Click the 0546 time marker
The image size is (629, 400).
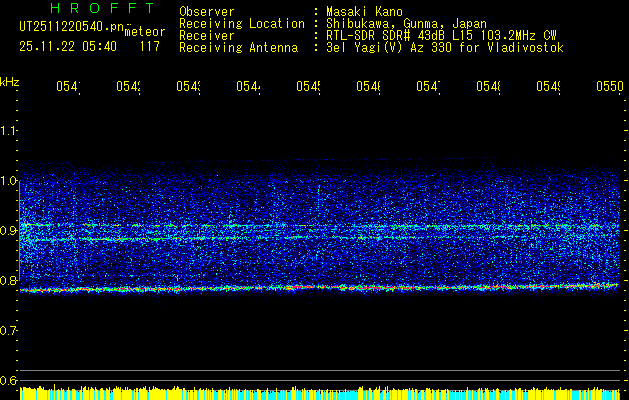tap(368, 86)
